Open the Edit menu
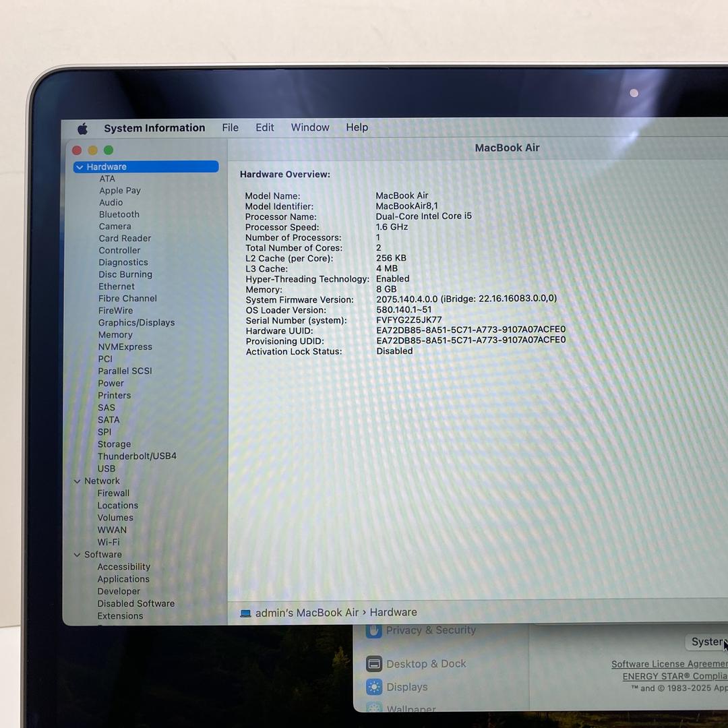This screenshot has height=728, width=728. pyautogui.click(x=265, y=127)
